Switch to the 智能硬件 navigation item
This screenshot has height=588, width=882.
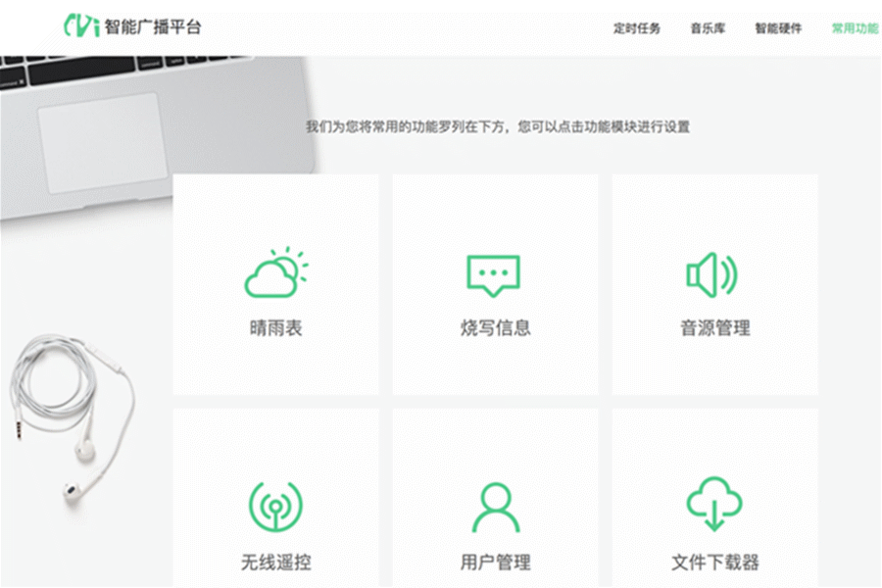[778, 28]
